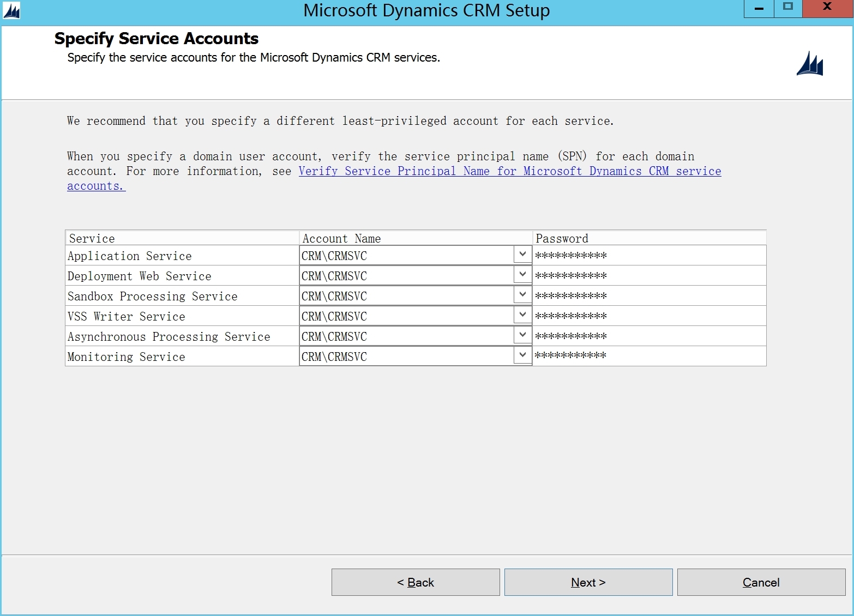This screenshot has width=854, height=616.
Task: Open the Verify Service Principal Name link
Action: [x=394, y=178]
